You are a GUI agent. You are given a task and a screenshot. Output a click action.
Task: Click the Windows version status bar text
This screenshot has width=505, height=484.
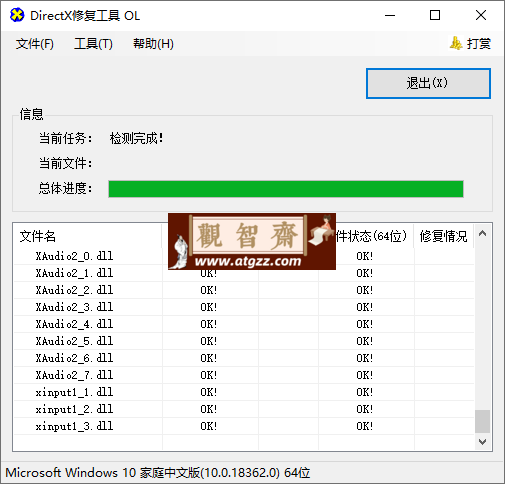click(158, 473)
